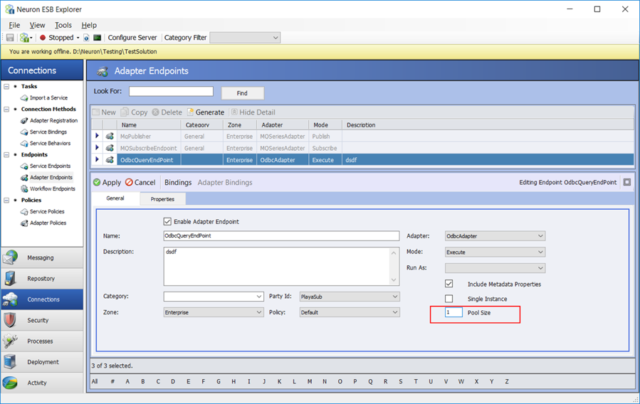Enable the Single Instance checkbox

449,299
